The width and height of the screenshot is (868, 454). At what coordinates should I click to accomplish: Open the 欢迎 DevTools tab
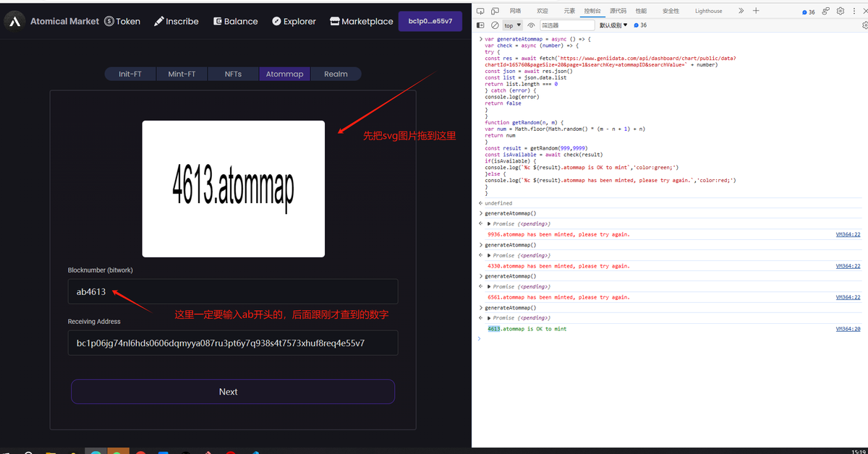point(542,11)
